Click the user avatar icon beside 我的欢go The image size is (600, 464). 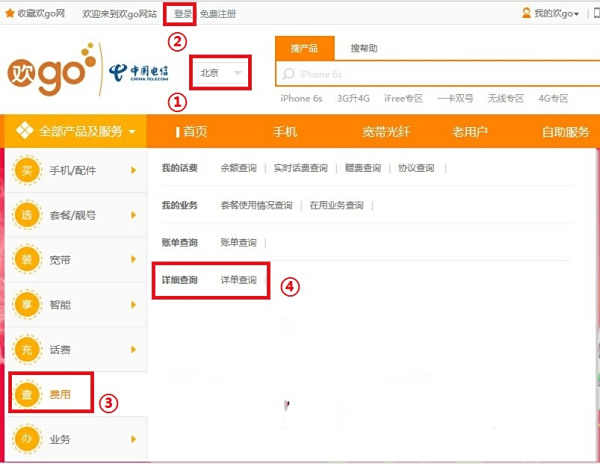(527, 14)
